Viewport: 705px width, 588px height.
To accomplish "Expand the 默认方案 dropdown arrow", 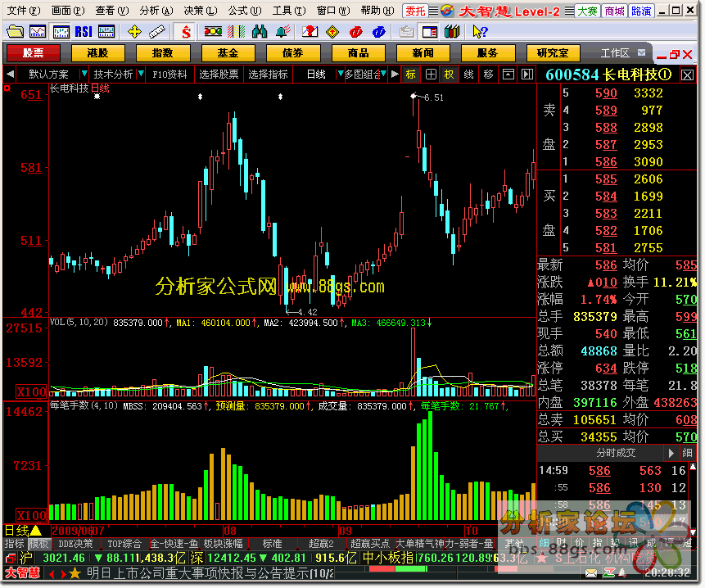I will (x=84, y=74).
